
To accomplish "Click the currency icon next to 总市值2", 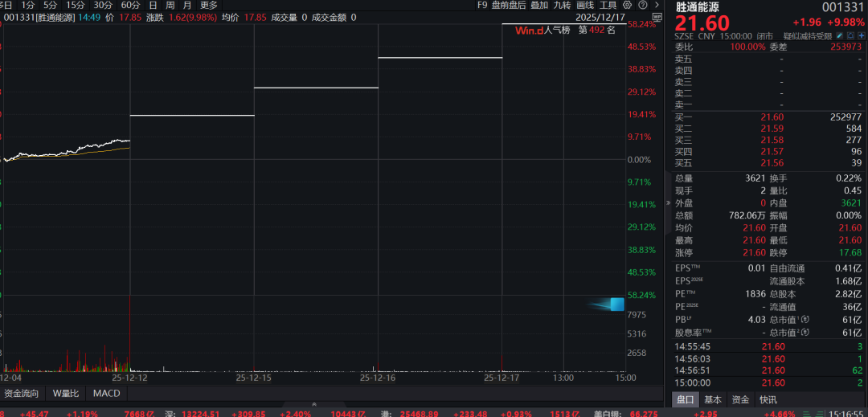I will [x=805, y=333].
